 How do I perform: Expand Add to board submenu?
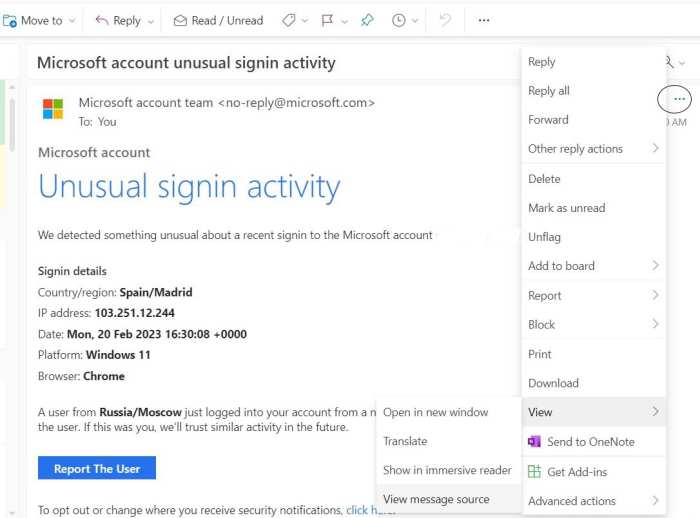tap(593, 266)
